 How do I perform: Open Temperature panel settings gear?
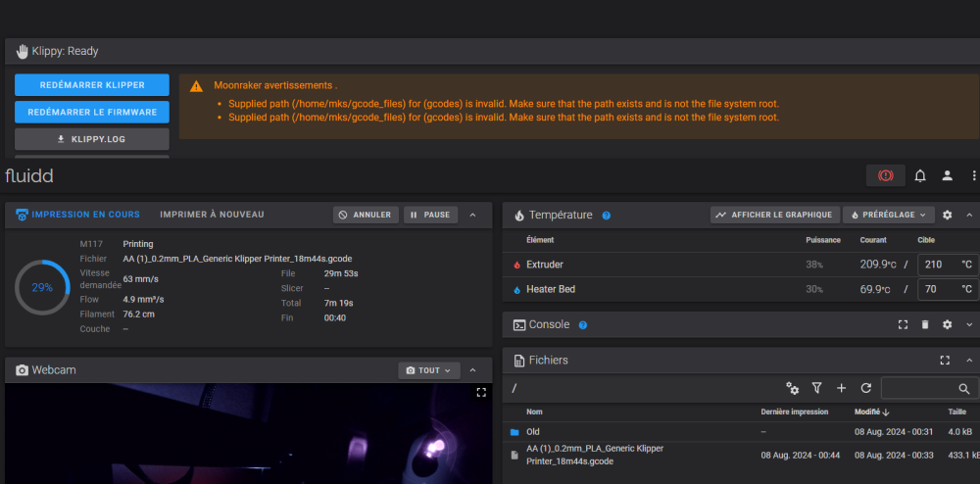(x=947, y=215)
